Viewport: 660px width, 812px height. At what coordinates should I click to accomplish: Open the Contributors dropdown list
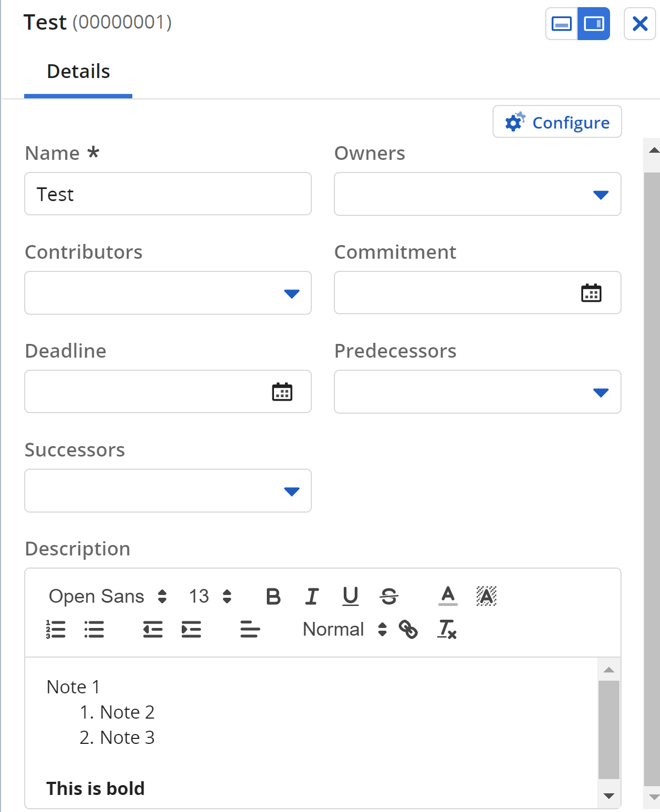pyautogui.click(x=292, y=293)
